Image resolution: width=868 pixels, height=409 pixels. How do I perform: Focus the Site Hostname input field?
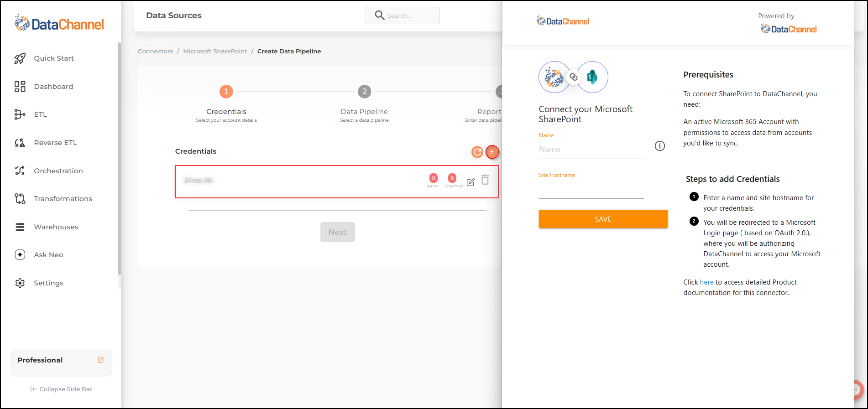(591, 190)
